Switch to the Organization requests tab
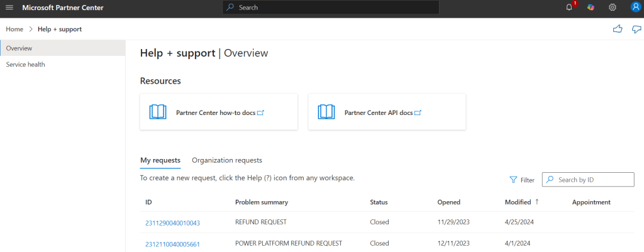Screen dimensions: 644x252 226,160
